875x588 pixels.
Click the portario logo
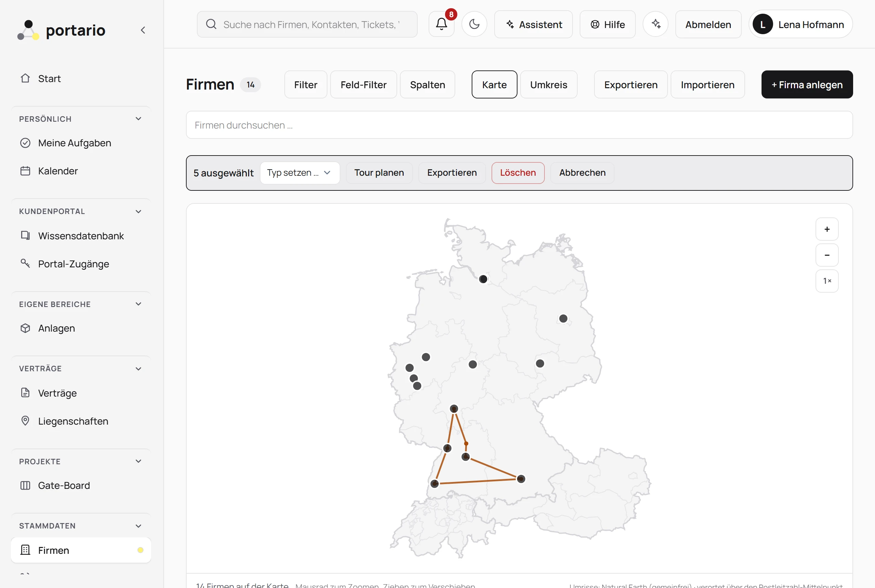[62, 30]
